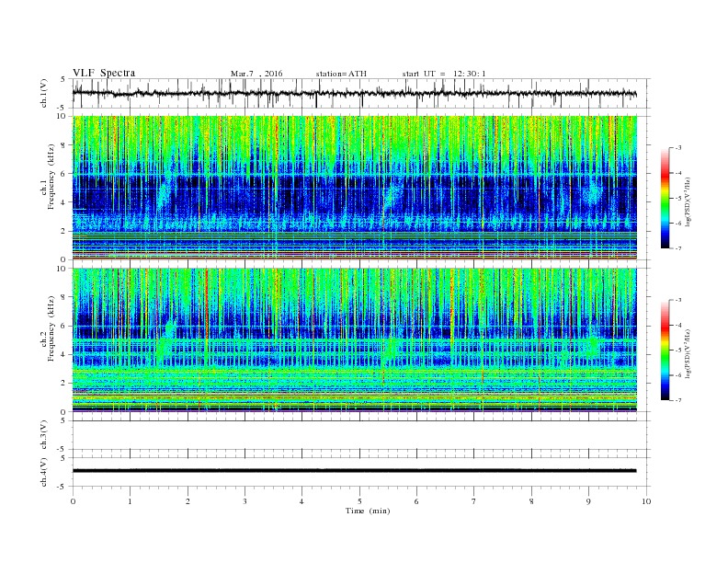Click the "4" kHz tick of ch.2 frequency axis
Image resolution: width=728 pixels, height=563 pixels.
(x=64, y=354)
